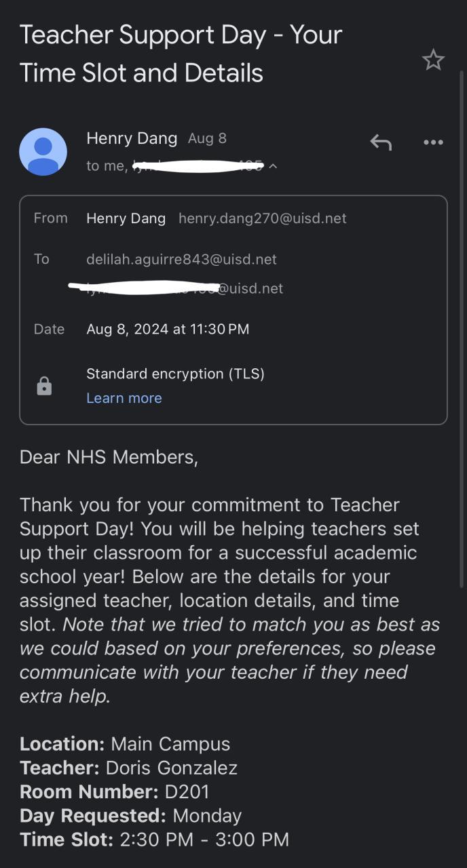The height and width of the screenshot is (868, 467).
Task: Tap Henry Dang in the From row
Action: (126, 218)
